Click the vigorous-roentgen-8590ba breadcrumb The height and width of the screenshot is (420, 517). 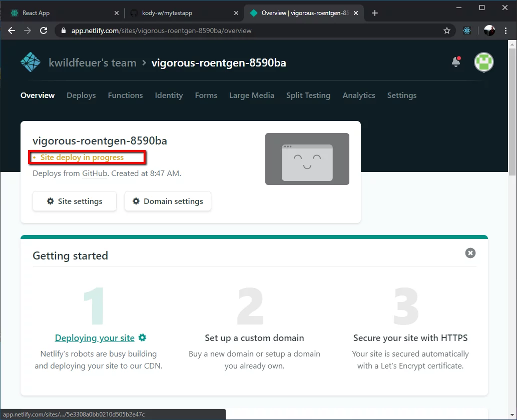click(x=219, y=62)
